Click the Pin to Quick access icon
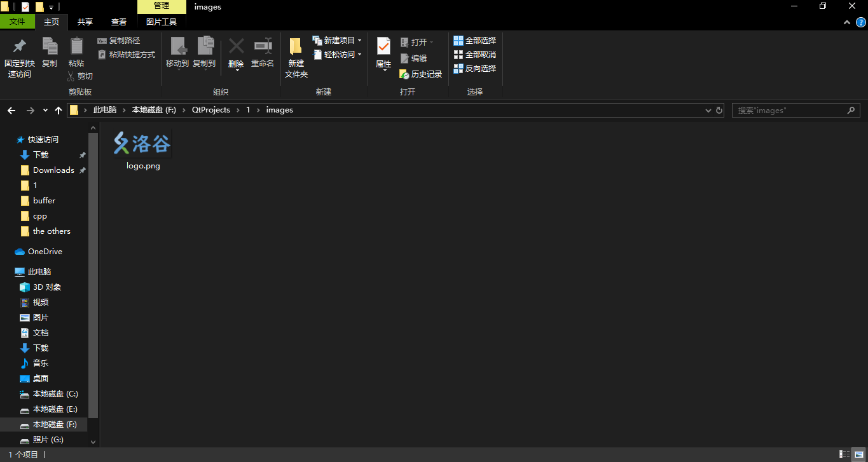Viewport: 868px width, 462px height. point(20,46)
